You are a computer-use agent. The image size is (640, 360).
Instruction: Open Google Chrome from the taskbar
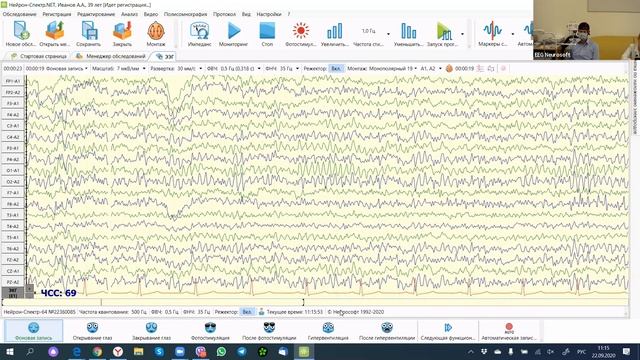click(x=97, y=352)
